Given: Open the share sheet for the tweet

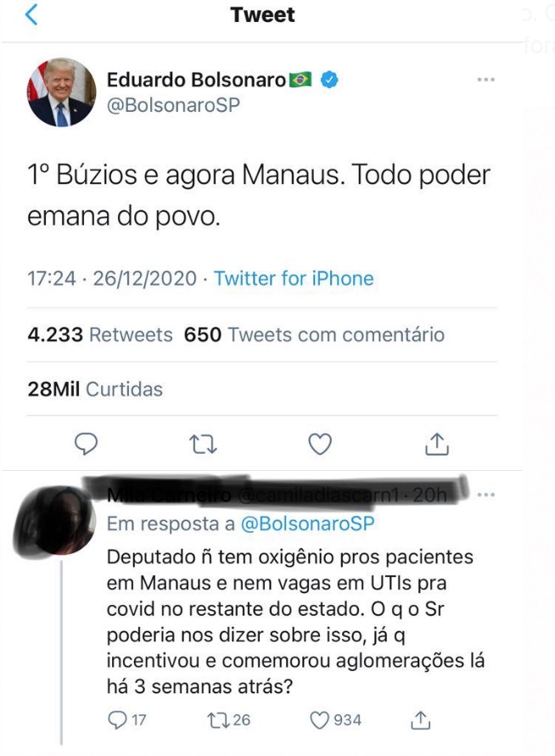Looking at the screenshot, I should (438, 443).
